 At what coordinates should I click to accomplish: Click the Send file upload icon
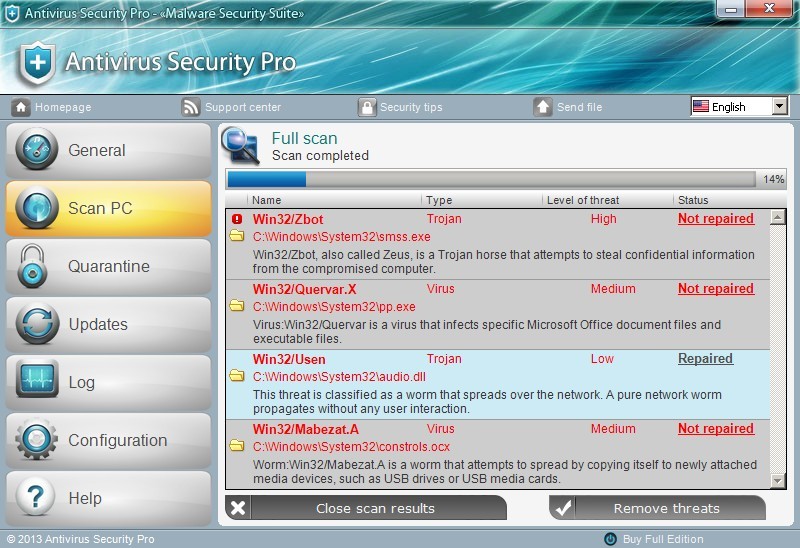pyautogui.click(x=543, y=107)
